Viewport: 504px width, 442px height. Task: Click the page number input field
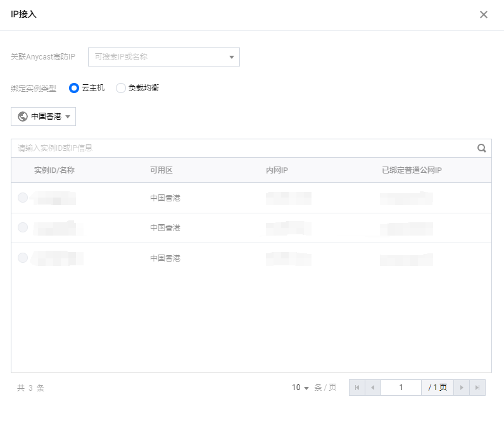pyautogui.click(x=401, y=388)
